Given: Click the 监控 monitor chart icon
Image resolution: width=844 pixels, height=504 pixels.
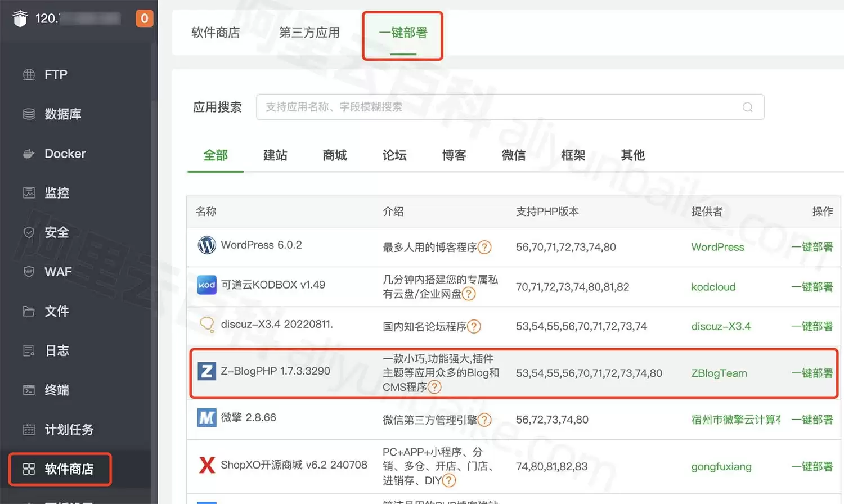Looking at the screenshot, I should click(x=29, y=193).
